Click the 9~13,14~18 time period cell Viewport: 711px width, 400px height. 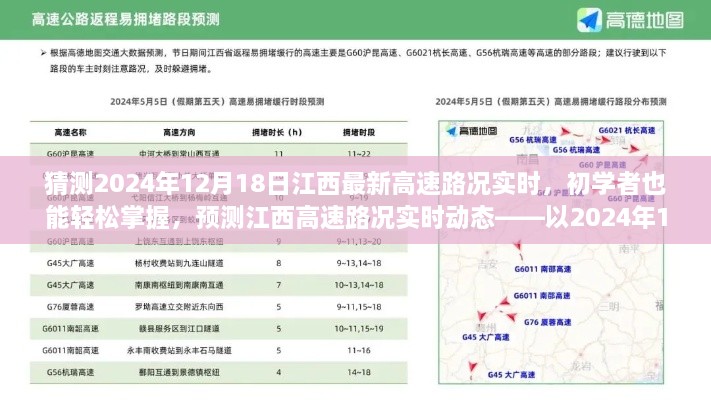click(359, 263)
